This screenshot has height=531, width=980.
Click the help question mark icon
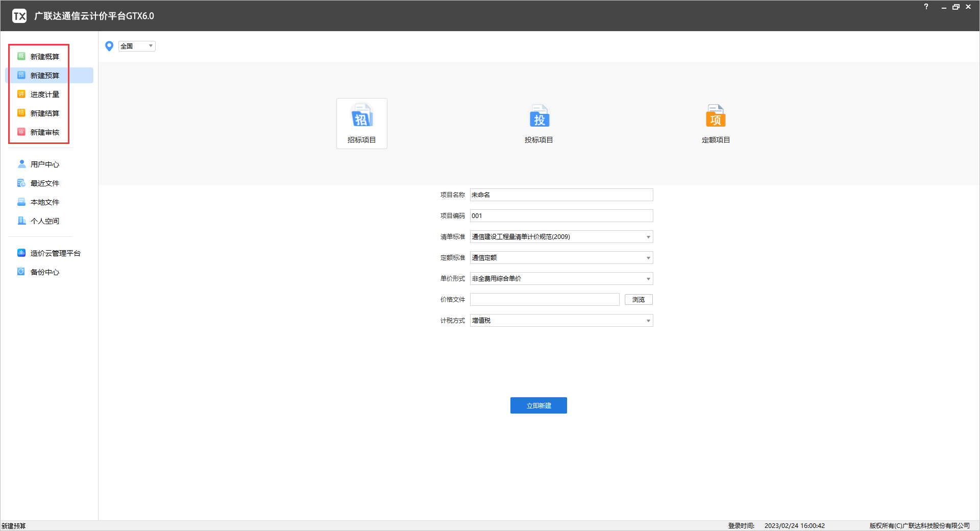click(926, 7)
